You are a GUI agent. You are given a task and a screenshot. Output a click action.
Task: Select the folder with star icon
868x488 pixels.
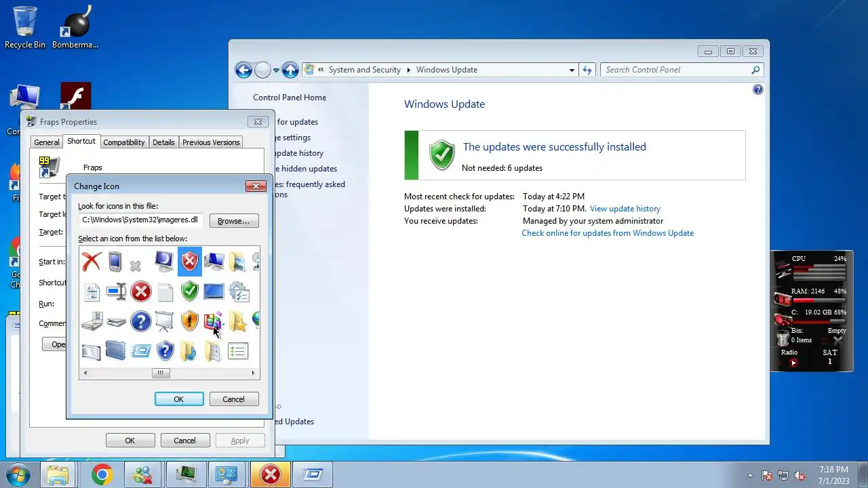pos(238,321)
